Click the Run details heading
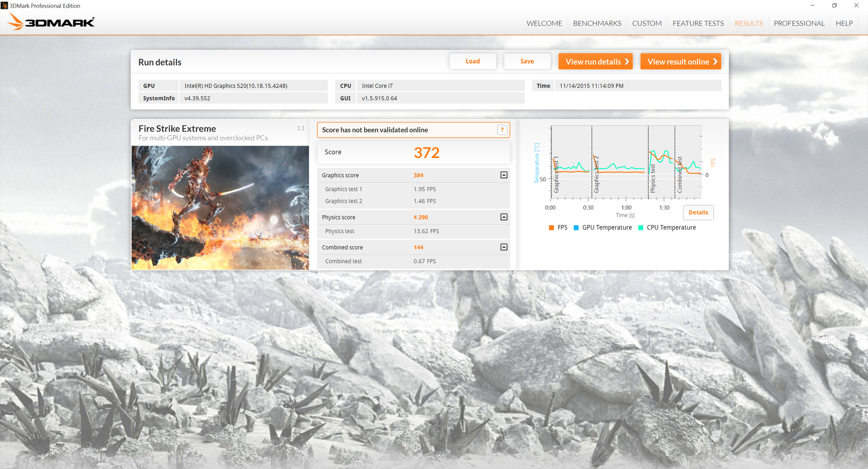The height and width of the screenshot is (469, 868). (x=160, y=62)
